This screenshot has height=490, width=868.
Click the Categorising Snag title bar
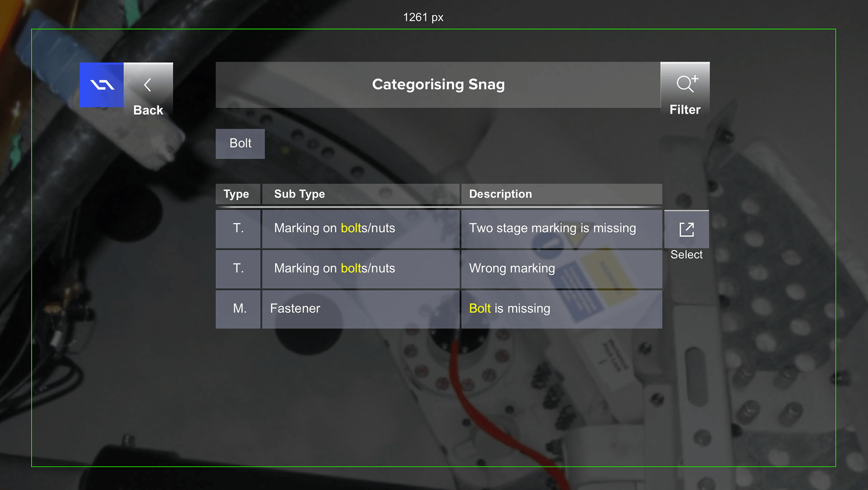click(438, 85)
